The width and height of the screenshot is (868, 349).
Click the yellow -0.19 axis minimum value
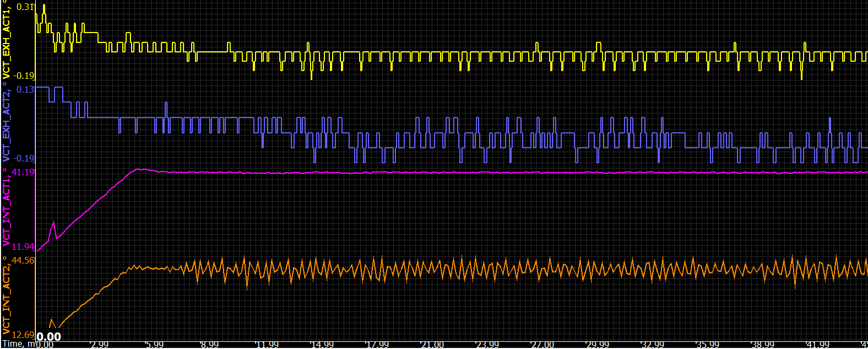point(24,76)
